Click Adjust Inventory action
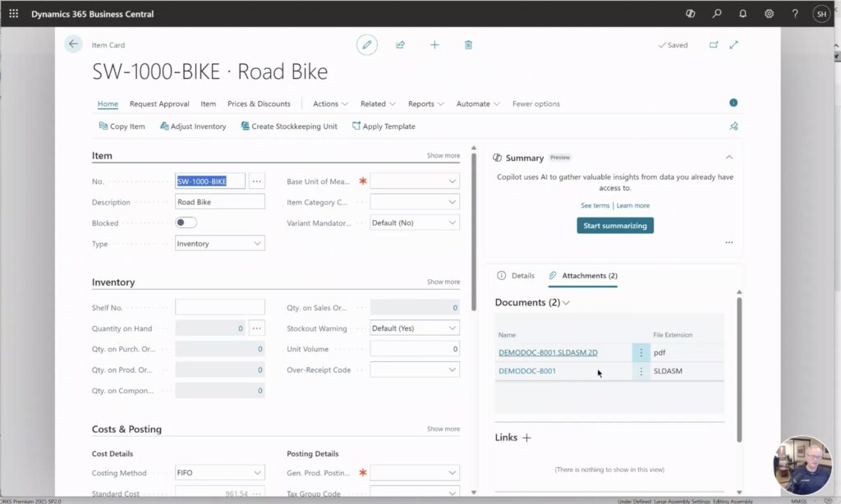This screenshot has height=504, width=841. coord(193,126)
